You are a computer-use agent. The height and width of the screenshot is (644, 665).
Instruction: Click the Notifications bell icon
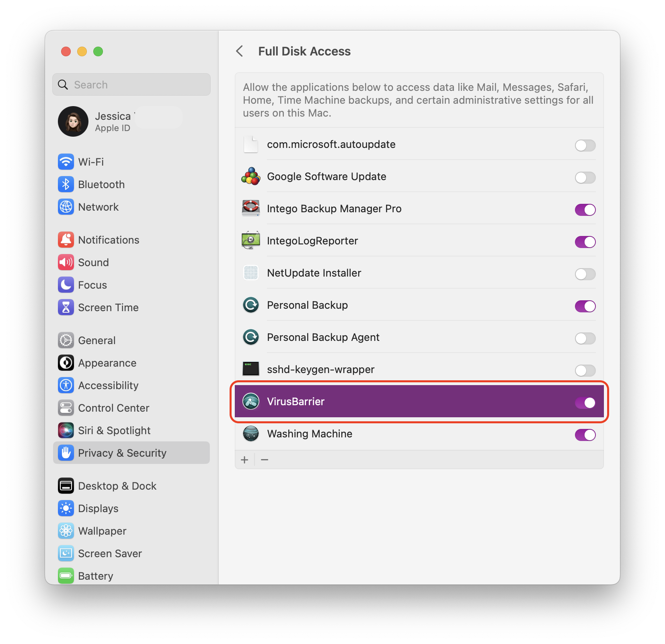click(x=66, y=240)
